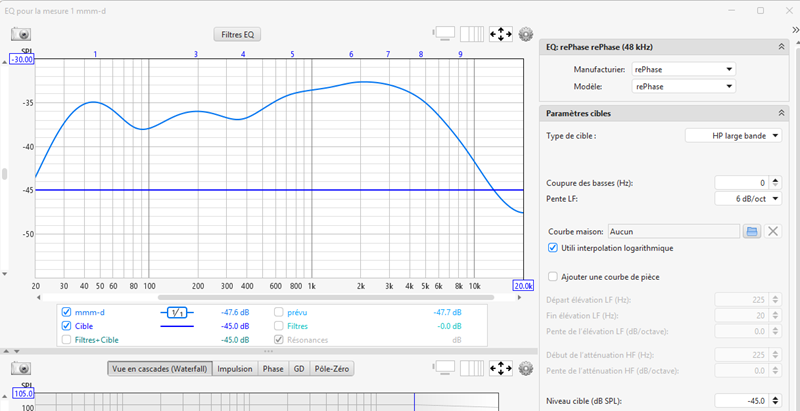Viewport: 800px width, 411px height.
Task: Switch to the Pôle-Zéro tab
Action: [332, 369]
